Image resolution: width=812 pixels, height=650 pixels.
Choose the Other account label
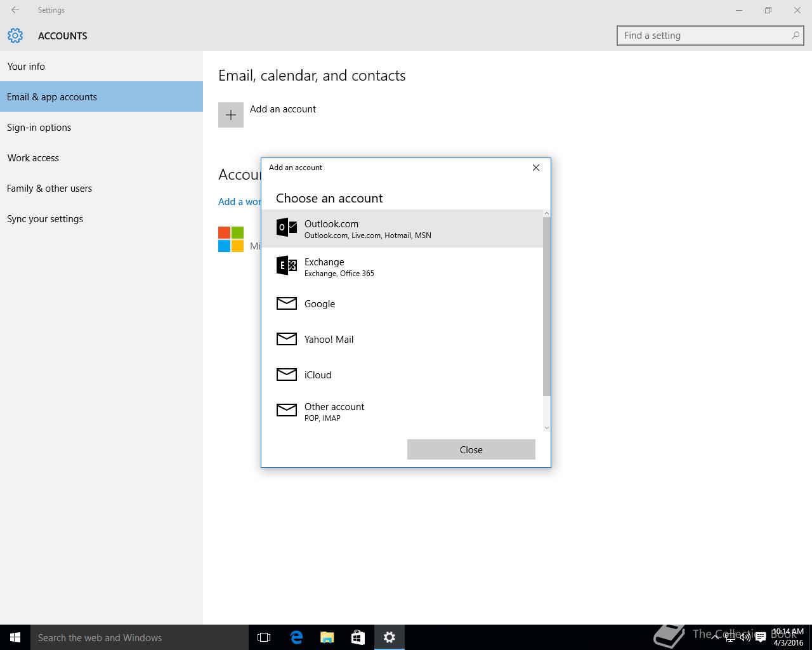point(334,406)
